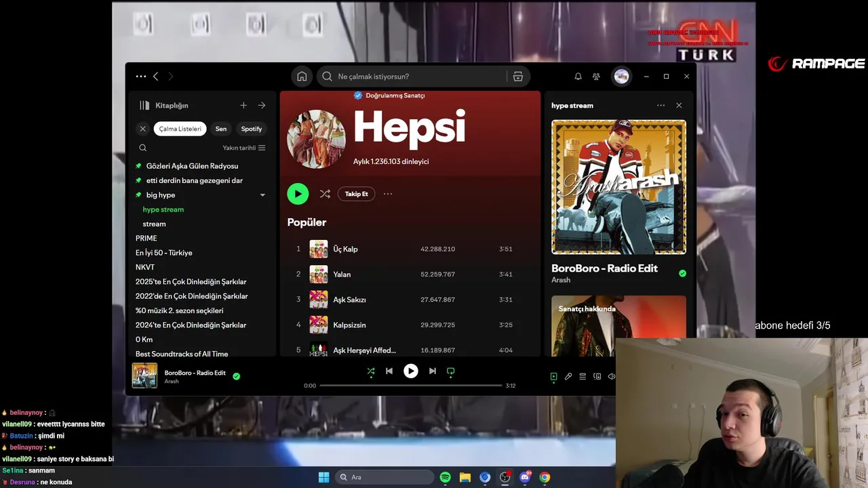Open friend activity icon
This screenshot has width=868, height=488.
pyautogui.click(x=596, y=77)
